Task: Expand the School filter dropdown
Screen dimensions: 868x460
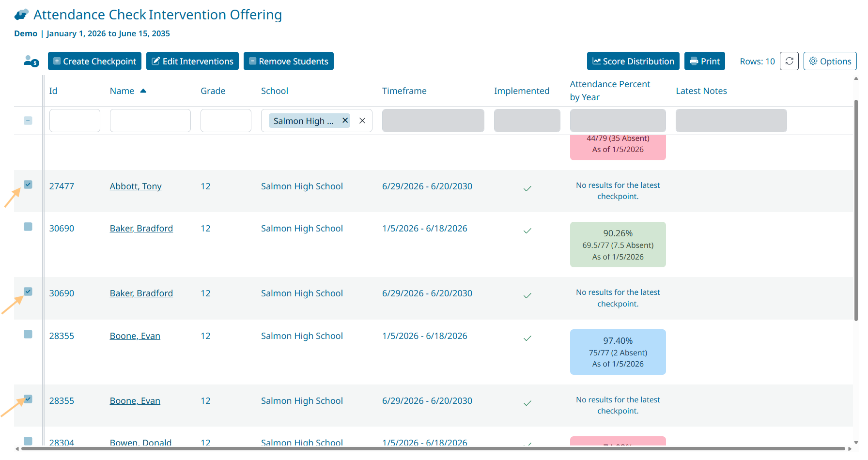Action: [305, 121]
